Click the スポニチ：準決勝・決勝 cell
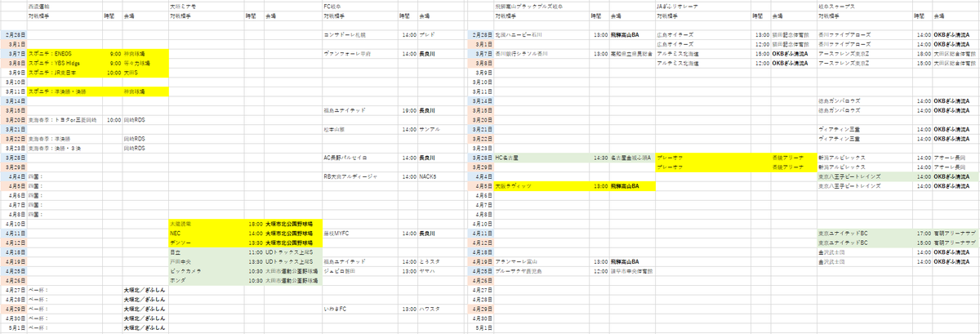The width and height of the screenshot is (980, 334). click(x=65, y=91)
